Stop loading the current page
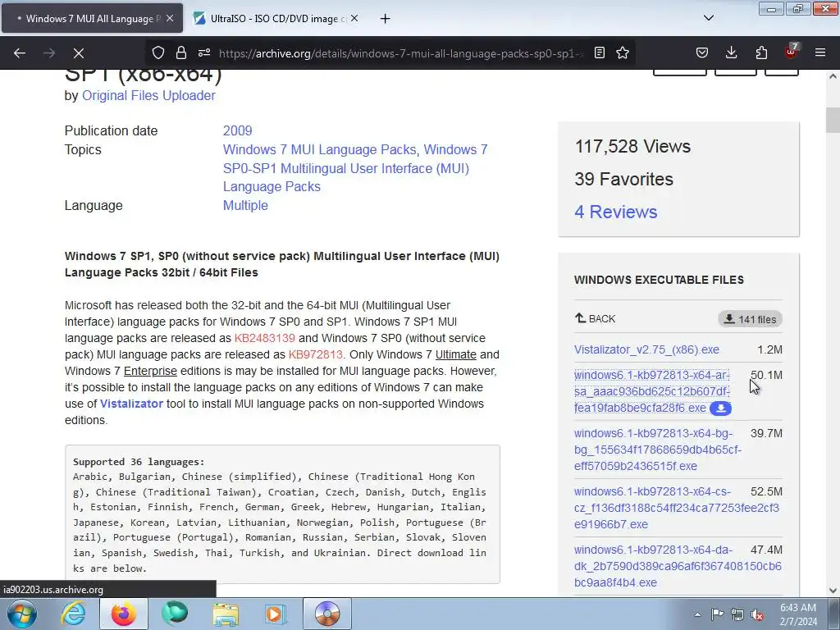The image size is (840, 630). click(78, 53)
